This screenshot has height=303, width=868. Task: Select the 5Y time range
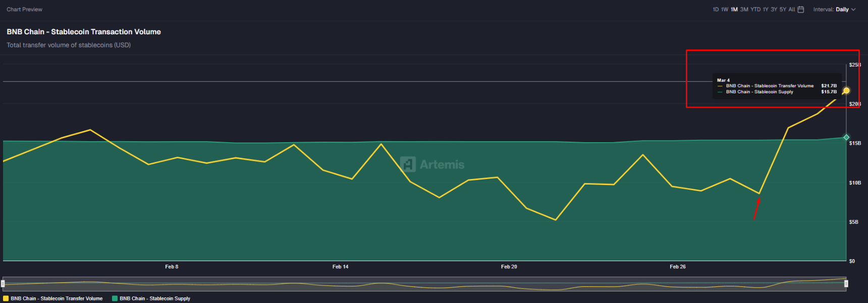(x=783, y=10)
